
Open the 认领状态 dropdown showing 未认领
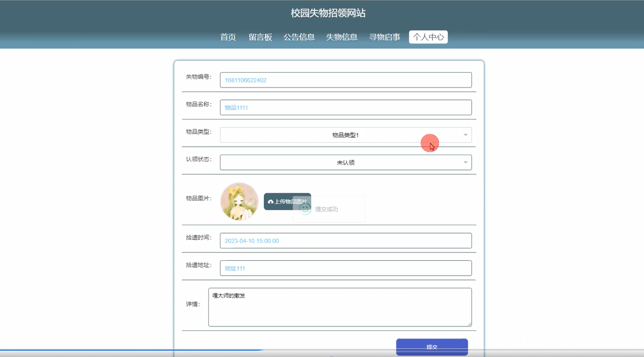[346, 162]
